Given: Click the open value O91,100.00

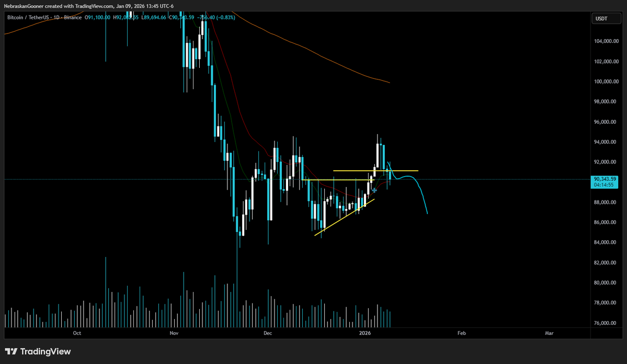Looking at the screenshot, I should pyautogui.click(x=97, y=17).
